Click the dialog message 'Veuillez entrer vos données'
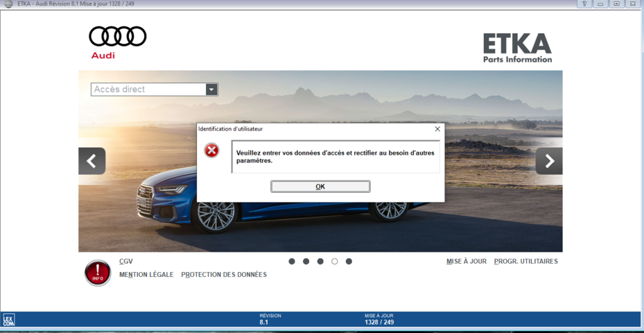This screenshot has width=644, height=333. [335, 157]
